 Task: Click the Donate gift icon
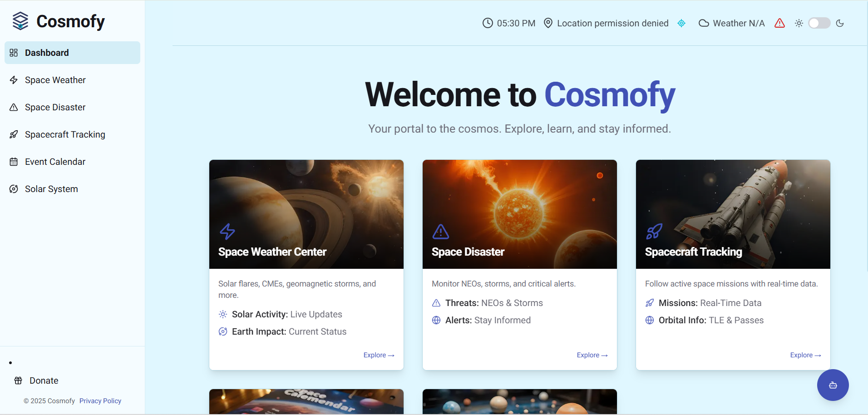(x=18, y=380)
